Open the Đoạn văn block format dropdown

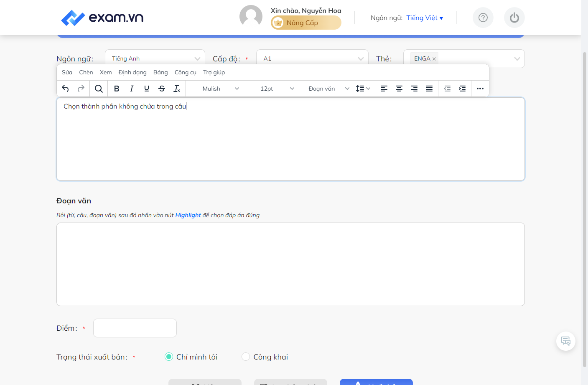pos(329,89)
